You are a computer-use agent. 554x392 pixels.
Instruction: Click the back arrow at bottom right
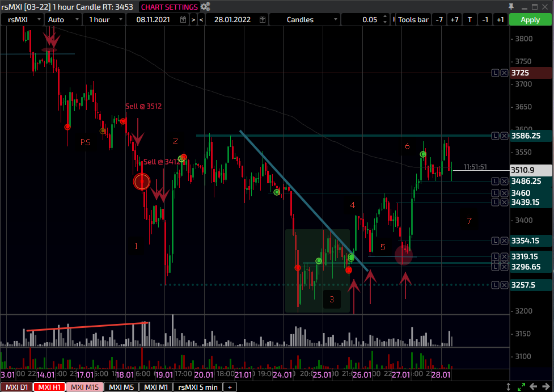point(533,387)
